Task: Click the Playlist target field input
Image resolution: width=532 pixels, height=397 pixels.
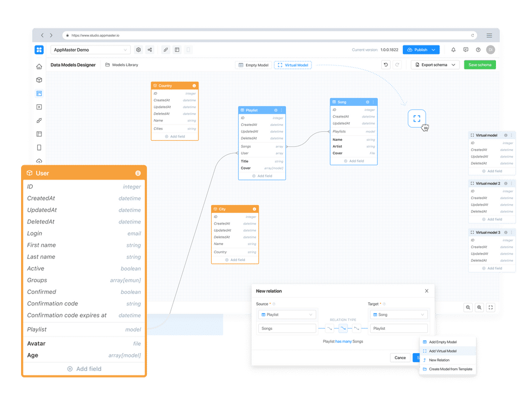Action: 398,328
